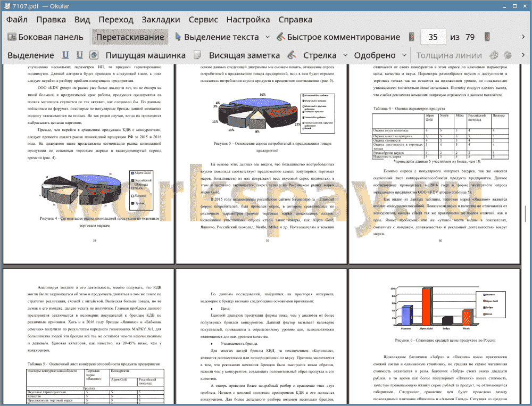Click the table row 'Оценка стоимости'
This screenshot has width=532, height=406.
440,140
